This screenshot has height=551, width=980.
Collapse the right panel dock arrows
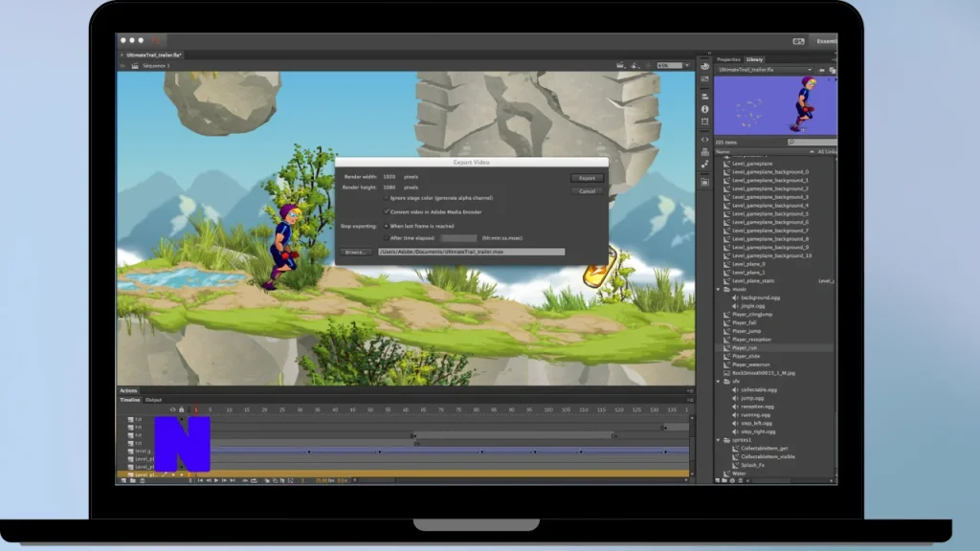click(x=709, y=54)
